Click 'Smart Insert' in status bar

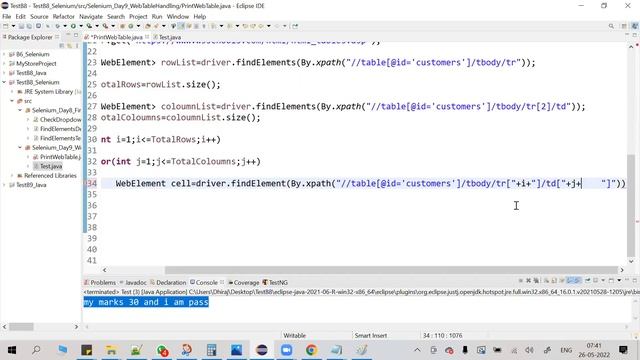point(371,336)
